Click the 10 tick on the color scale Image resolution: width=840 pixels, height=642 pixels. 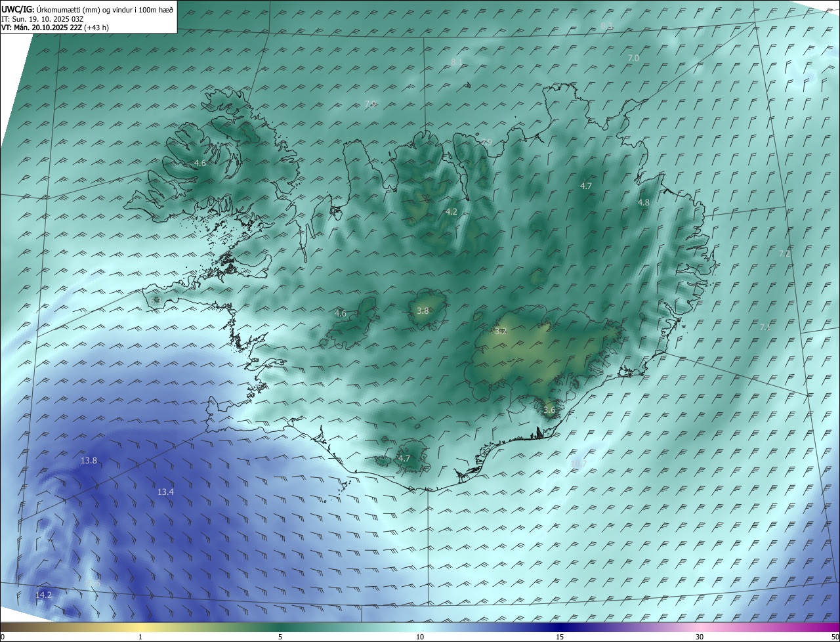pyautogui.click(x=420, y=637)
